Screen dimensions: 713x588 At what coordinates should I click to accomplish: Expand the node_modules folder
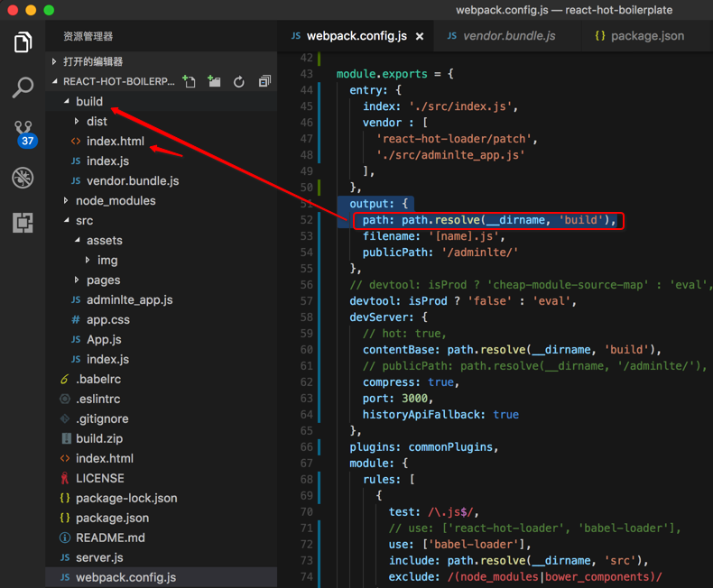(x=115, y=200)
